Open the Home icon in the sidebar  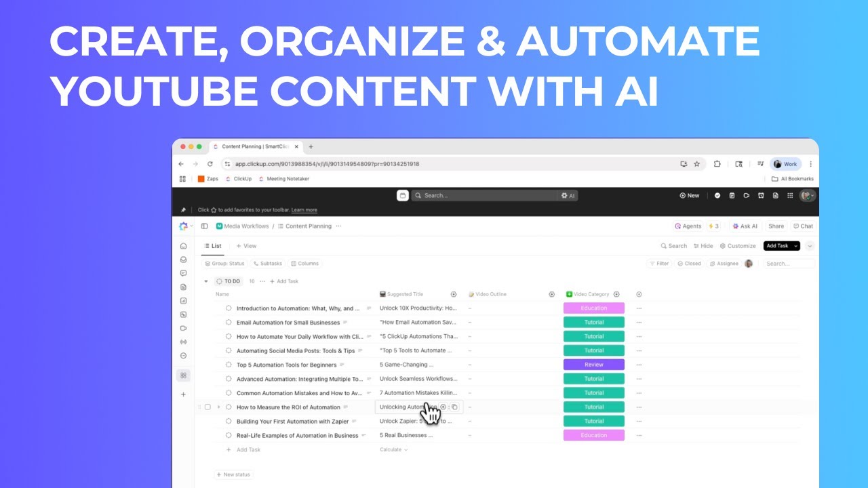click(183, 246)
